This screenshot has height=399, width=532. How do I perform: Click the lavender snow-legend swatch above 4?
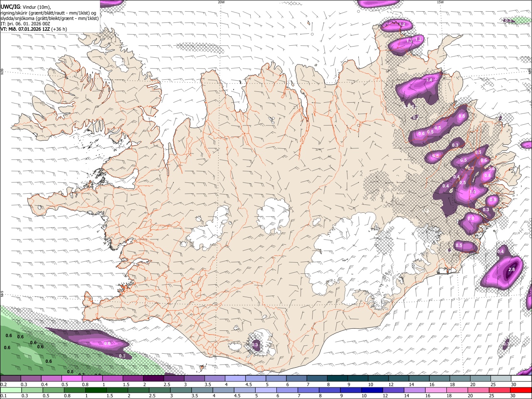235,379
